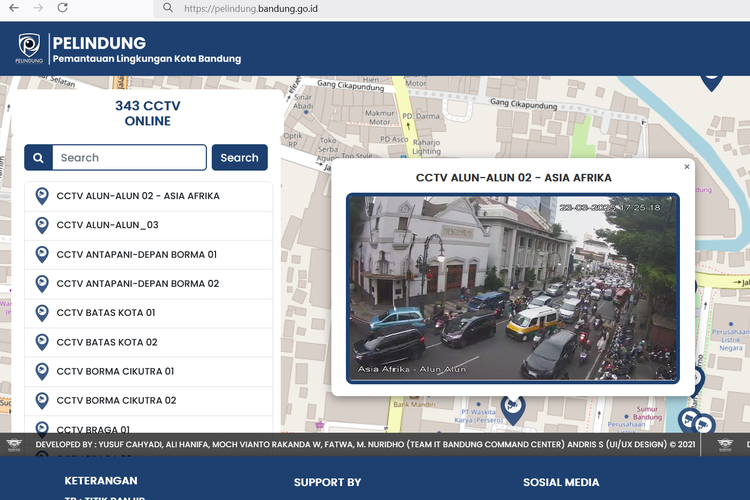This screenshot has height=500, width=750.
Task: Click pin icon for CCTV ALUN-ALUN 02 row
Action: [x=42, y=196]
